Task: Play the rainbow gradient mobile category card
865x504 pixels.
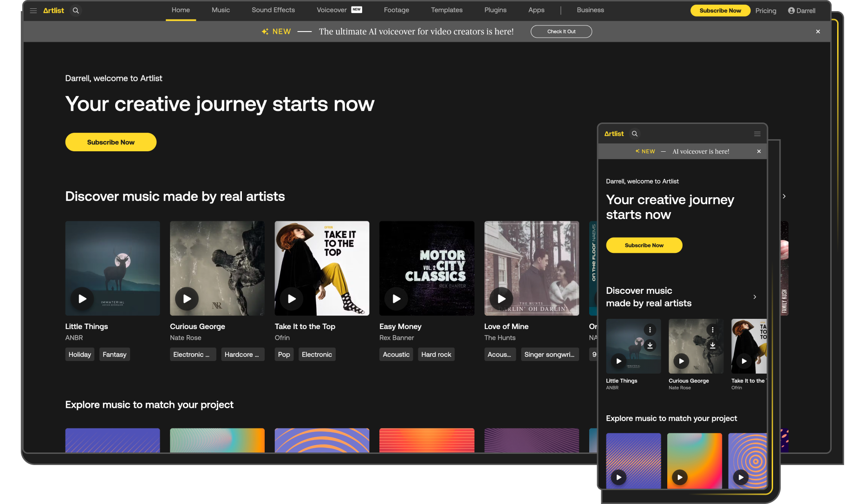Action: pyautogui.click(x=680, y=477)
